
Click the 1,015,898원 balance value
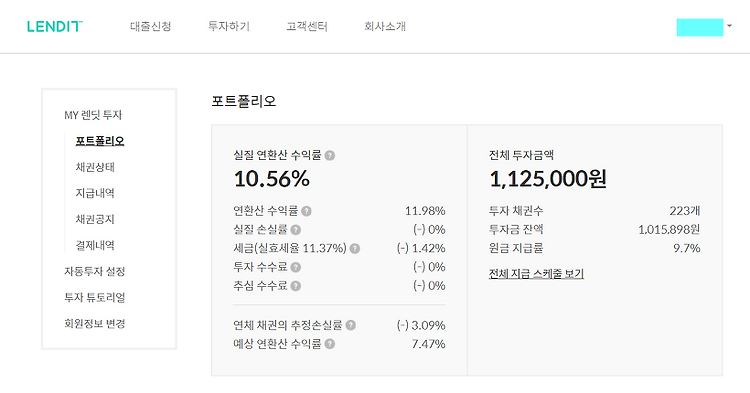point(669,229)
